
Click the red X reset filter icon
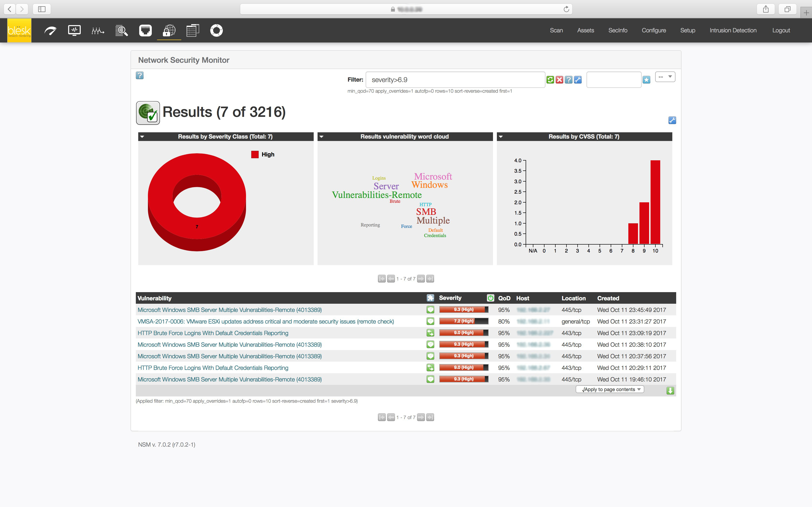point(559,79)
